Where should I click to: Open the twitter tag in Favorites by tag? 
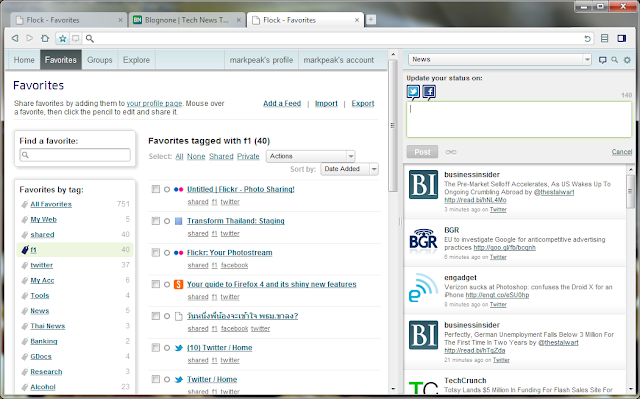pos(42,265)
